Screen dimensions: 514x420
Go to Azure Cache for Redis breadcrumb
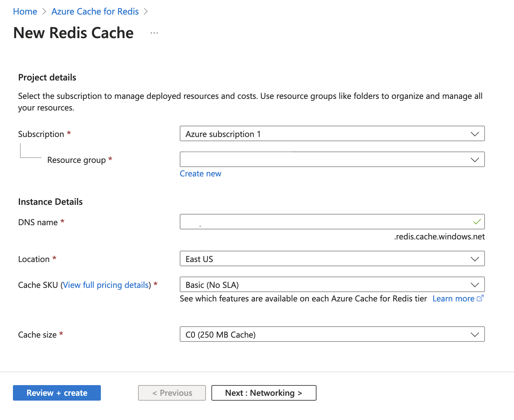click(x=95, y=11)
